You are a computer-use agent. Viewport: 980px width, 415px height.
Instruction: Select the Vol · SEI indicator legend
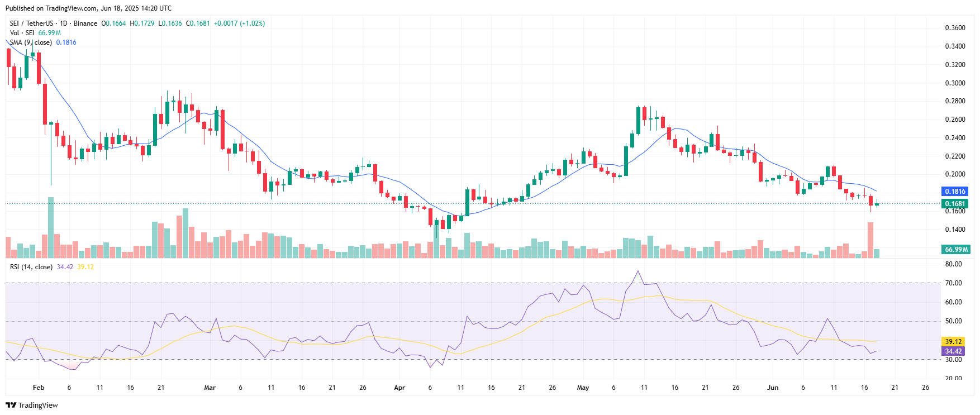click(22, 33)
